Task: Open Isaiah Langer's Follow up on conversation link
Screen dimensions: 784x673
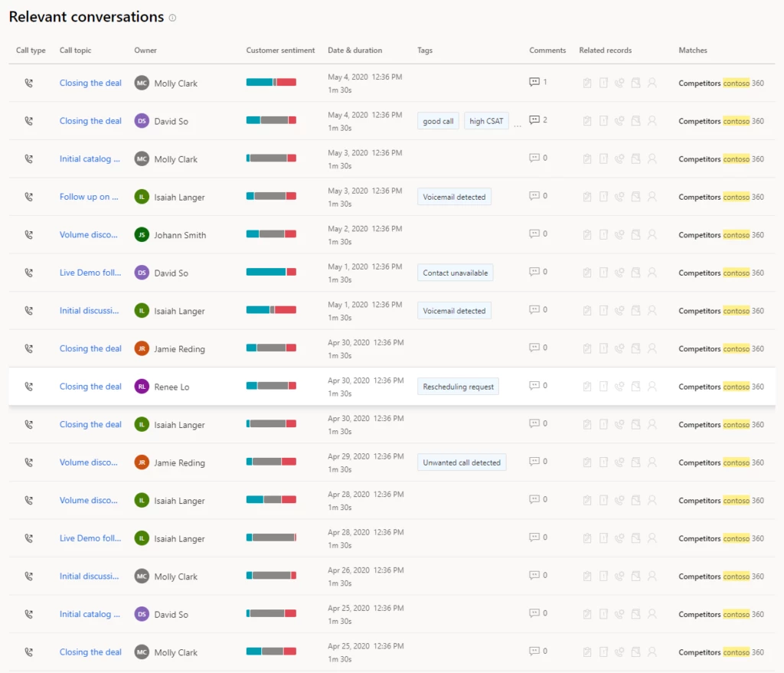Action: 89,196
